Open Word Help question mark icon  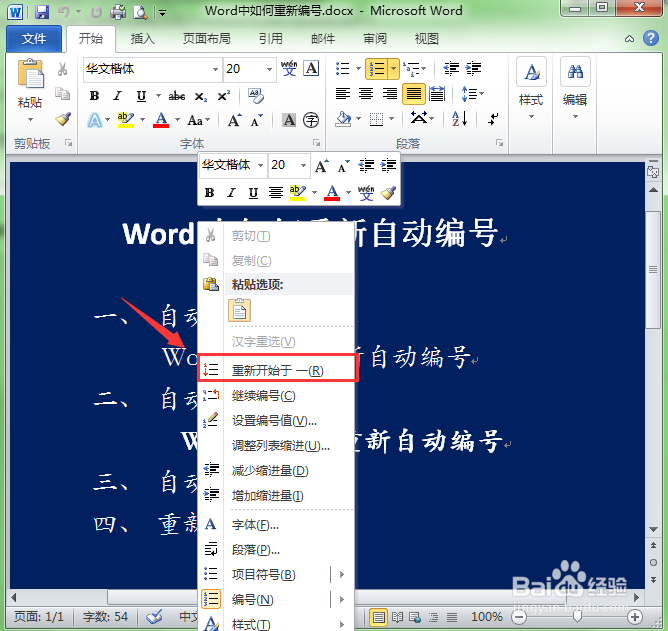[x=651, y=38]
